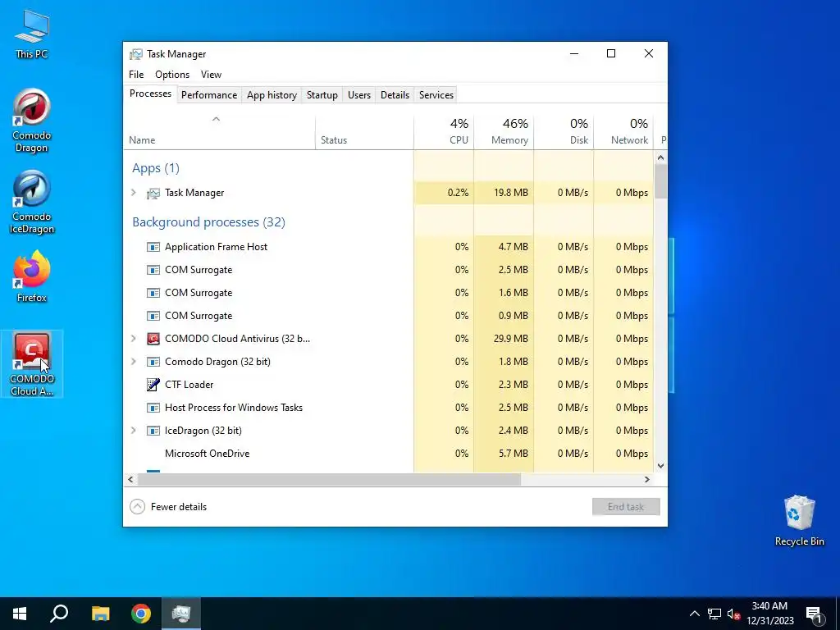The height and width of the screenshot is (630, 840).
Task: Click the vertical scrollbar down arrow
Action: pyautogui.click(x=660, y=466)
